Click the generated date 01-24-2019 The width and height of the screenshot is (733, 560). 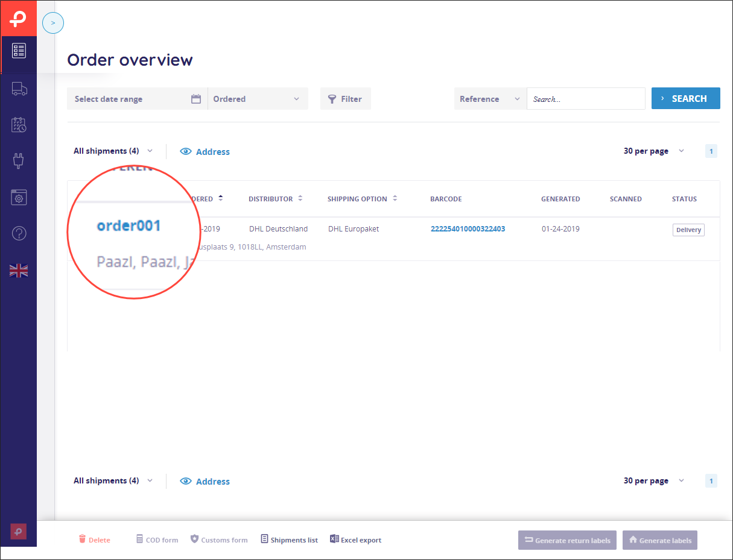coord(560,229)
